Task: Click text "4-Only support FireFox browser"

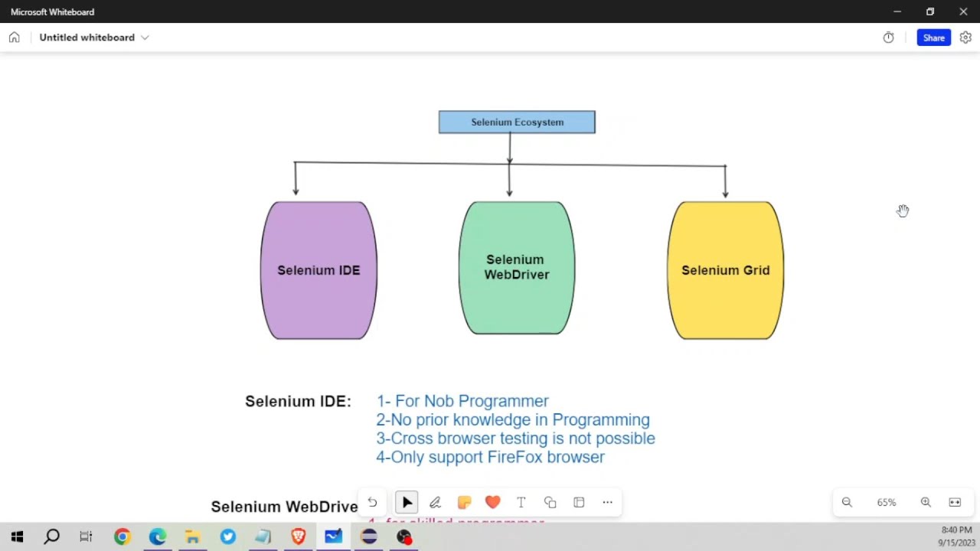Action: [x=490, y=457]
